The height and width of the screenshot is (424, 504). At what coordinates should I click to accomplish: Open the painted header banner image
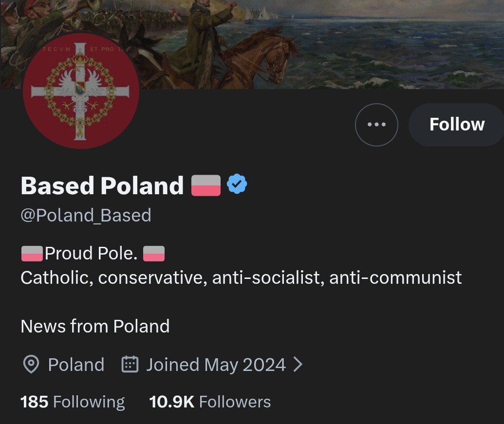tap(341, 44)
